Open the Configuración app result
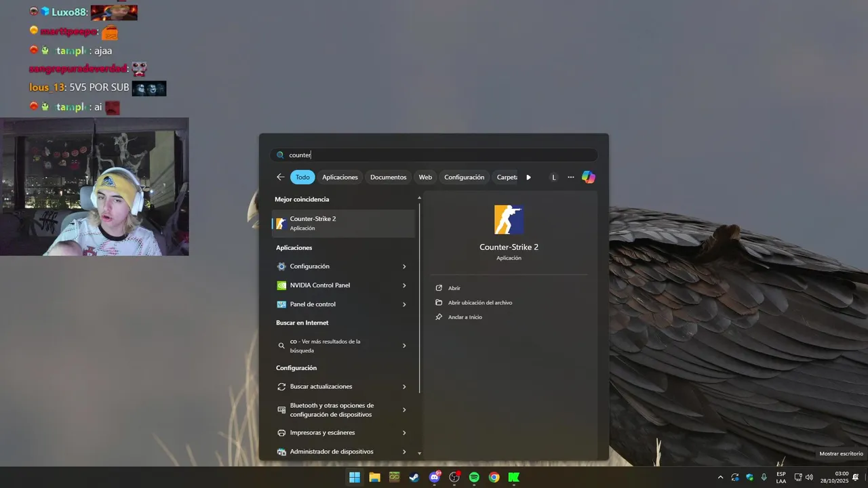Image resolution: width=868 pixels, height=488 pixels. 343,266
